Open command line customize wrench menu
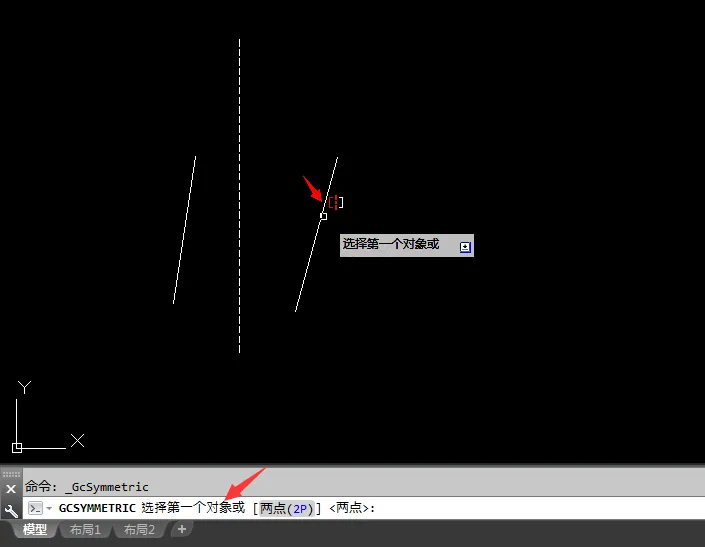The height and width of the screenshot is (547, 705). [x=11, y=511]
